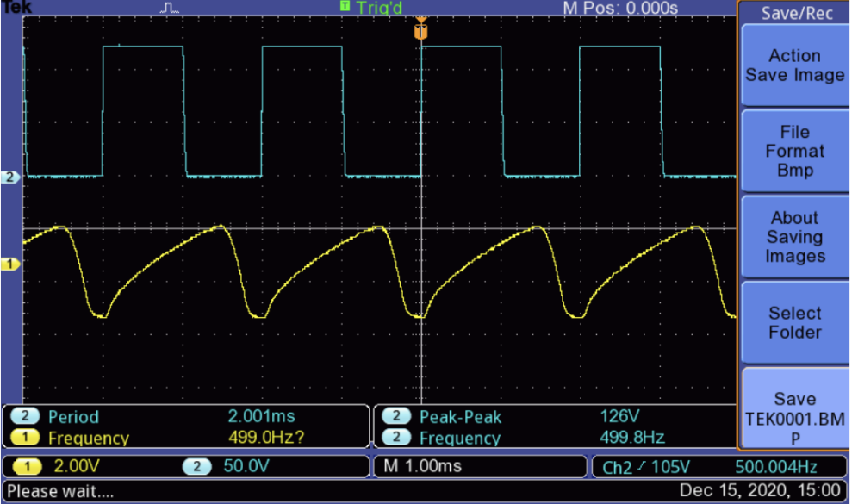
Task: Click the Dec 15, 2020, 15:00 timestamp
Action: click(760, 490)
